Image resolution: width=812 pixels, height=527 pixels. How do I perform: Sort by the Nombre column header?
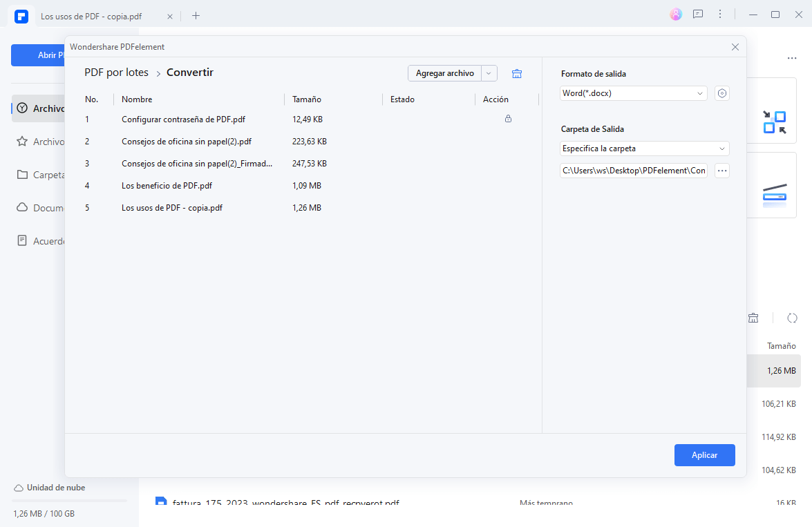click(x=137, y=99)
